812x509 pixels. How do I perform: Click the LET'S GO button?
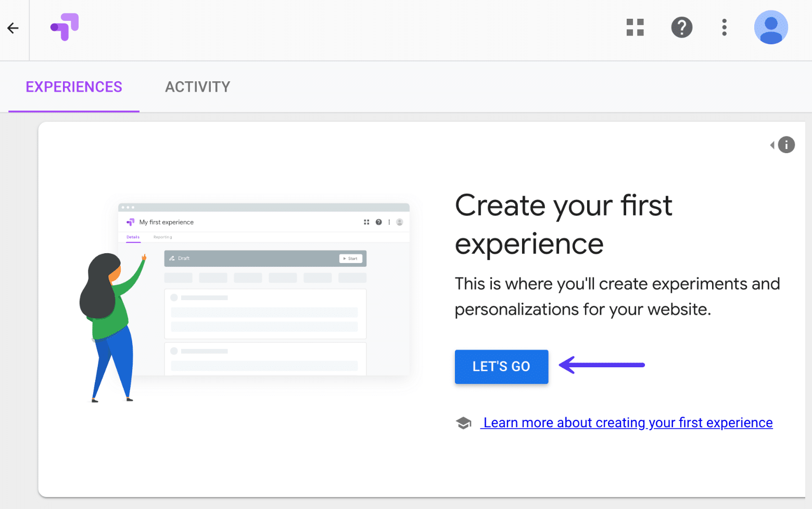(501, 366)
